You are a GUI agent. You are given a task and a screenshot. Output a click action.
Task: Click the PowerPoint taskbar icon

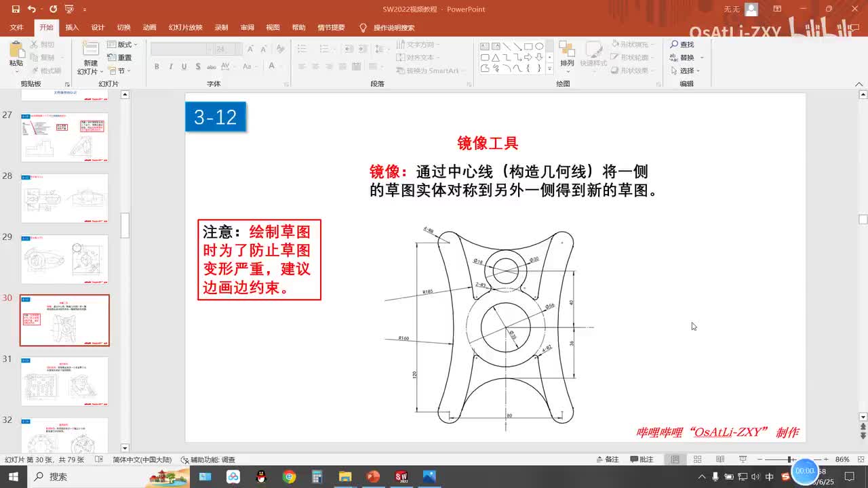372,476
